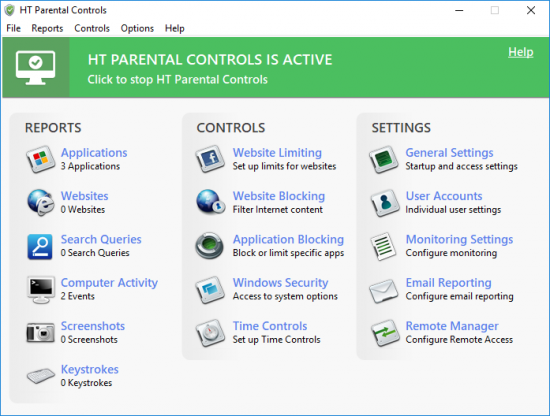Close the HT Parental Controls window
The image size is (550, 416).
[531, 10]
